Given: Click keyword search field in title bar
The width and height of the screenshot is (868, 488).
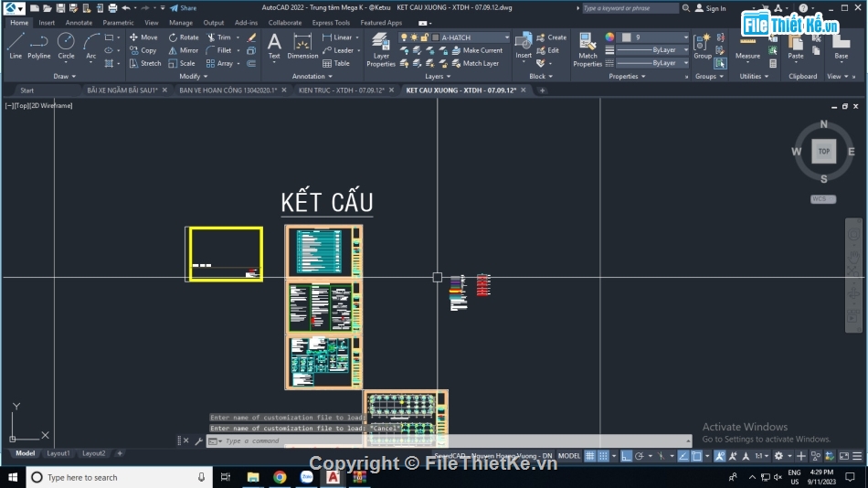Looking at the screenshot, I should 630,7.
